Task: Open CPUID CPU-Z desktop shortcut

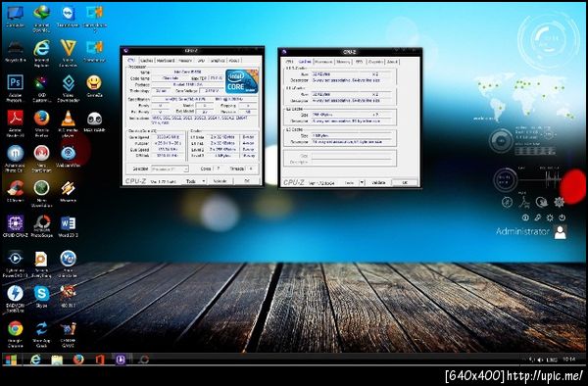Action: click(x=16, y=226)
